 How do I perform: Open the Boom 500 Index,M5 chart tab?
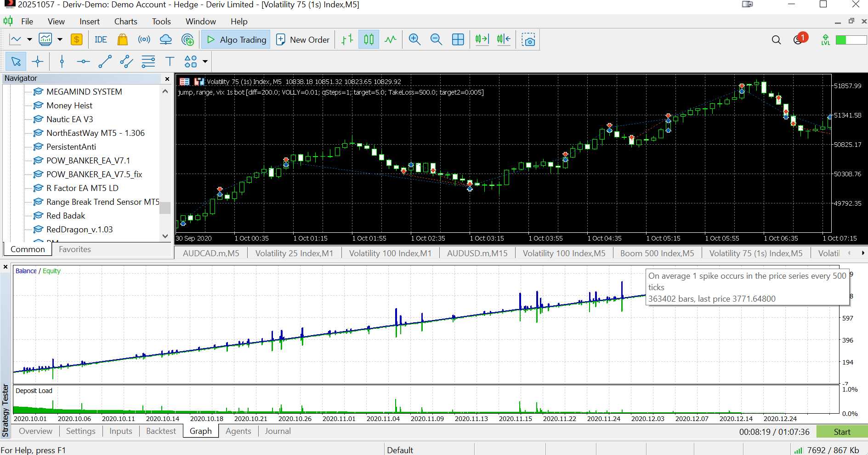[x=657, y=253]
